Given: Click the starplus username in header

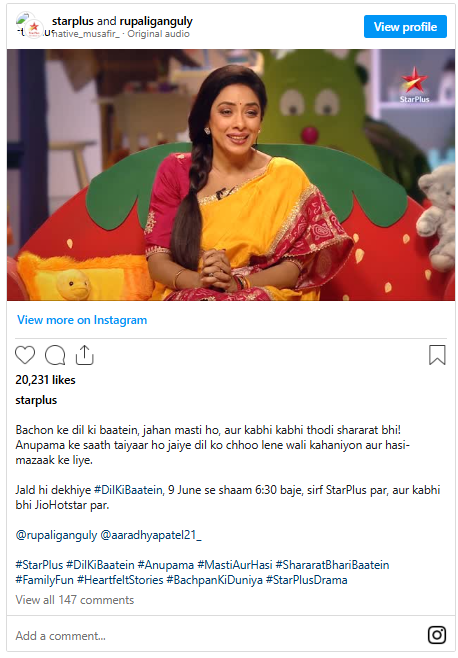Looking at the screenshot, I should pyautogui.click(x=73, y=21).
